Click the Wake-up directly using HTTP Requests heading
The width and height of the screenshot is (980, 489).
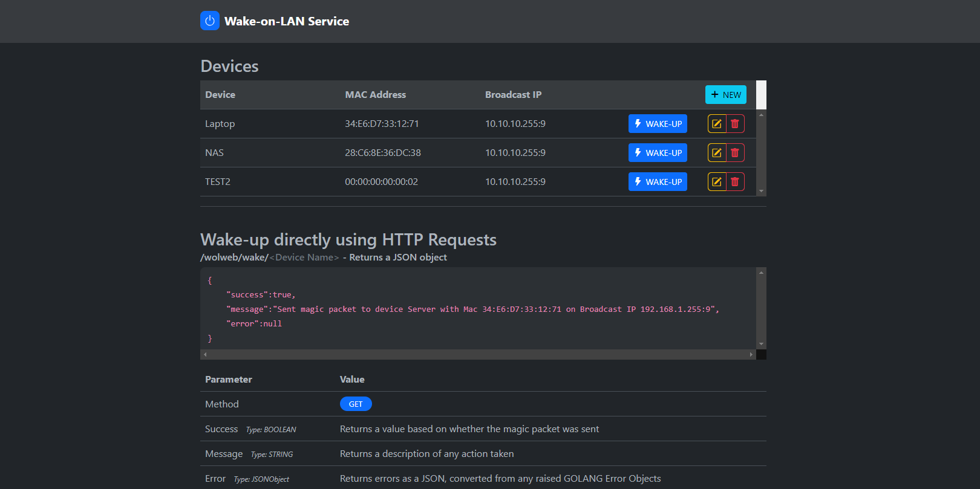coord(348,240)
